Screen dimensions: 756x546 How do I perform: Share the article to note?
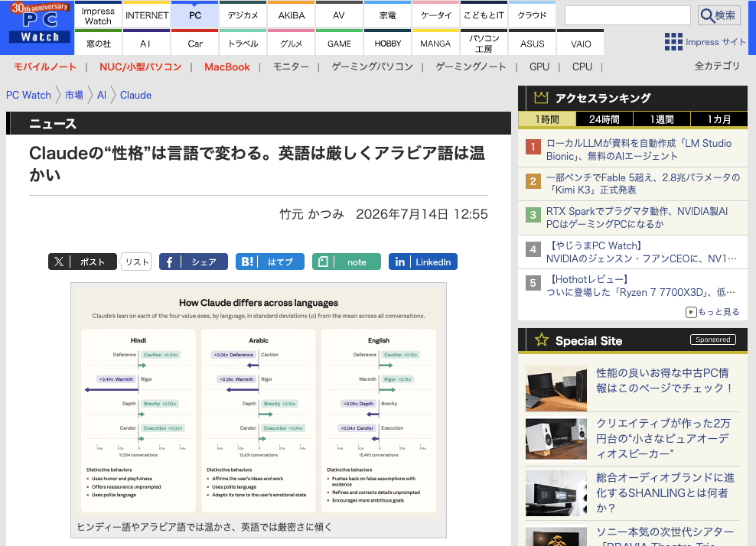click(346, 262)
